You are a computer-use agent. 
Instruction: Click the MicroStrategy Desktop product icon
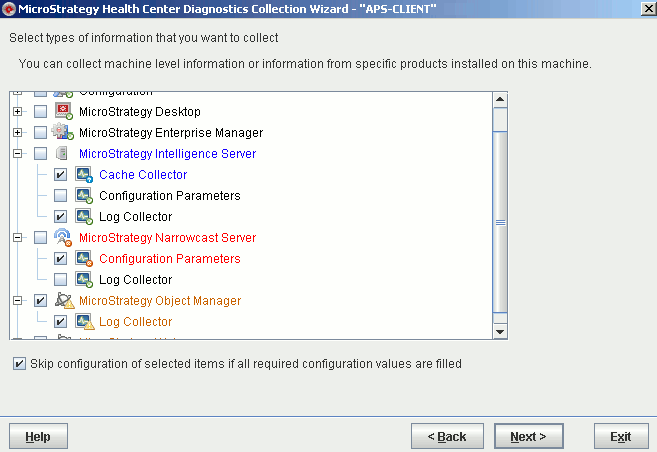pos(63,112)
